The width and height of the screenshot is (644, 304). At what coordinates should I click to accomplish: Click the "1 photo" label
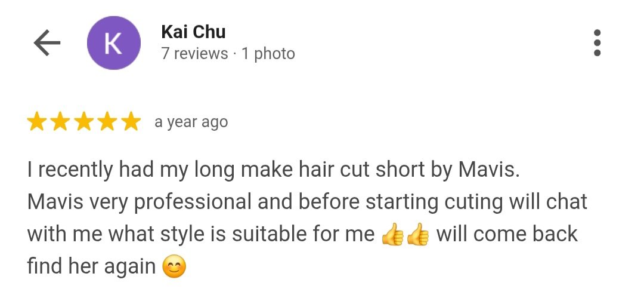[268, 54]
